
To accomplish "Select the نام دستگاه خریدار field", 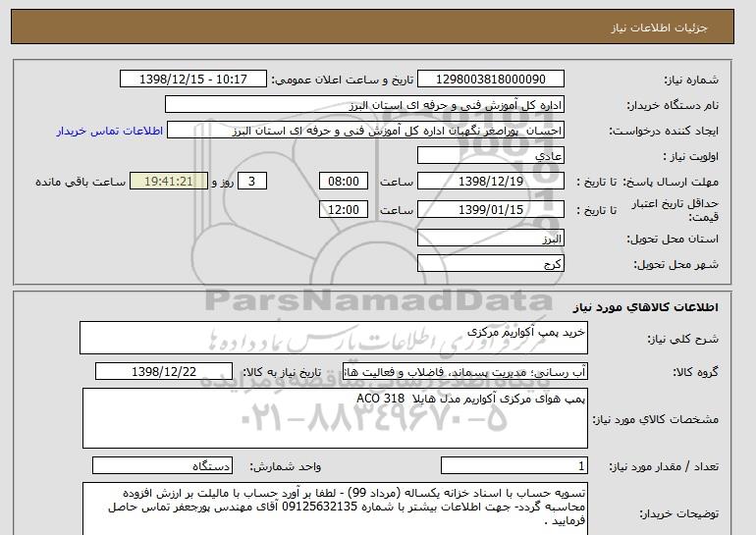I will tap(364, 105).
